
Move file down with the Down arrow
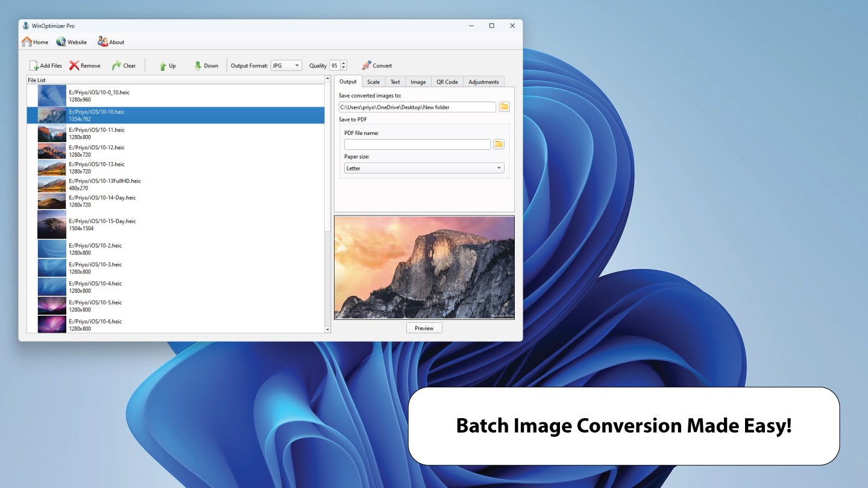(198, 66)
